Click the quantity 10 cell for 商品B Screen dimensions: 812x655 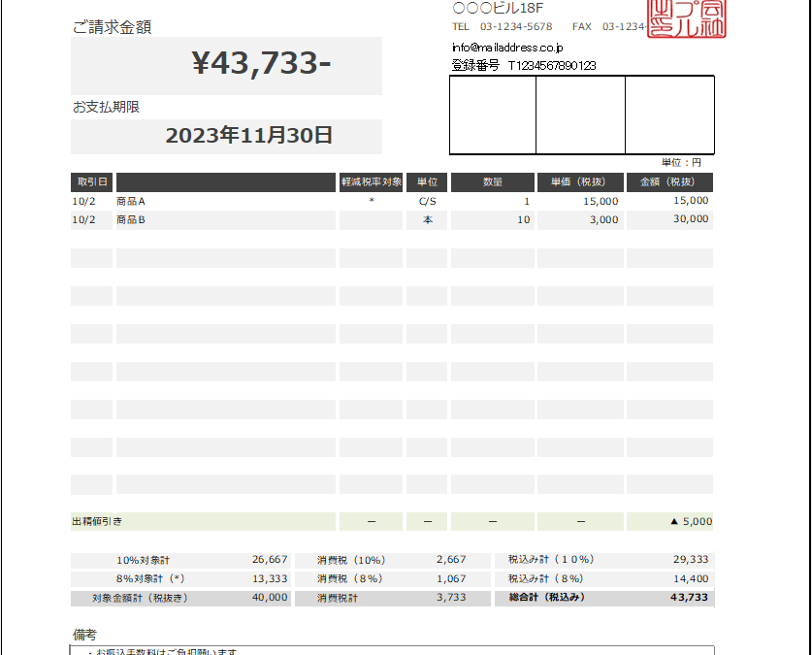(x=493, y=220)
